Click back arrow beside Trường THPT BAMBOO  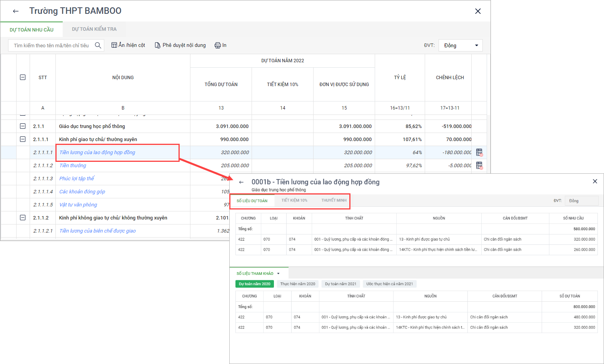16,11
